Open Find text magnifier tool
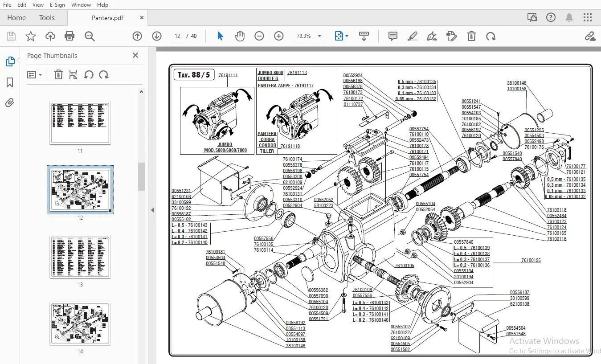Image resolution: width=601 pixels, height=364 pixels. click(90, 36)
